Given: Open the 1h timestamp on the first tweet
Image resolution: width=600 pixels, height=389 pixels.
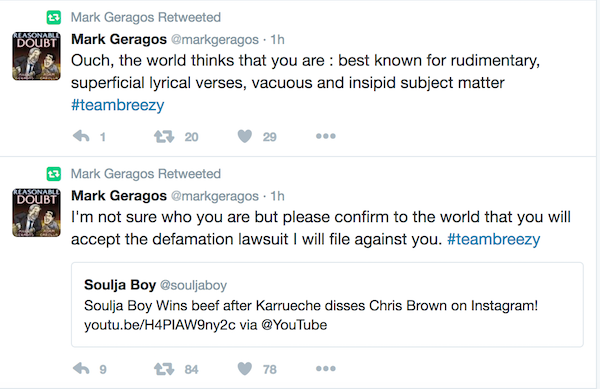Looking at the screenshot, I should [x=277, y=39].
